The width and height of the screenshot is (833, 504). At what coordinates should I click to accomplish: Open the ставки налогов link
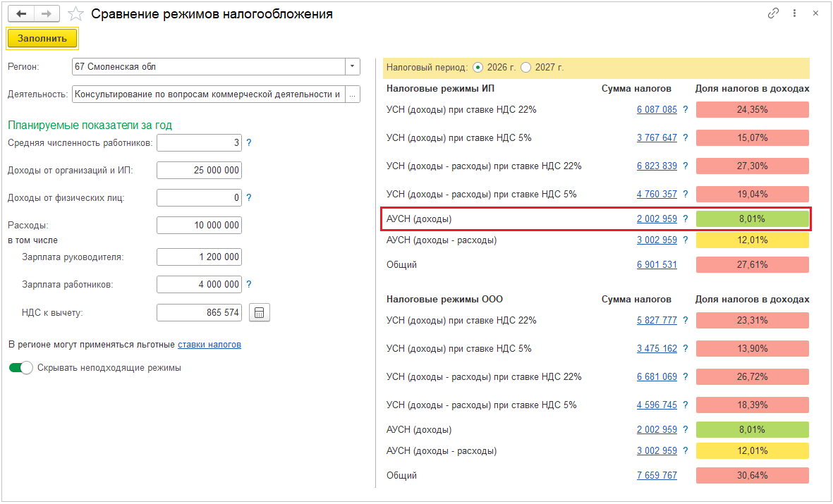pyautogui.click(x=209, y=345)
